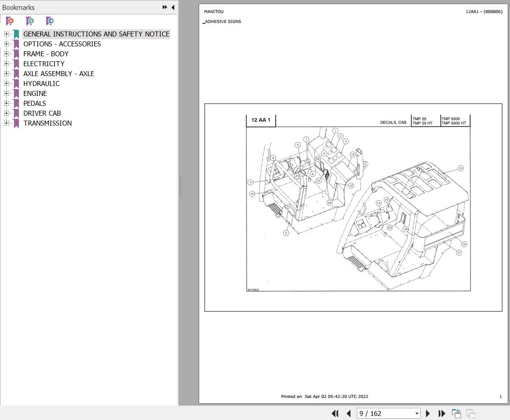Advance to the next page
Viewport: 510px width, 420px height.
click(427, 413)
